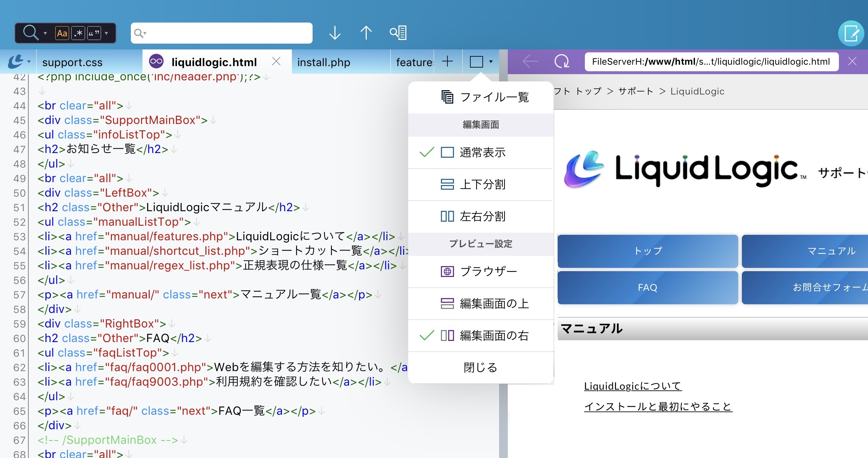Viewport: 868px width, 458px height.
Task: Click the 通常表示 single-pane icon
Action: [x=447, y=152]
